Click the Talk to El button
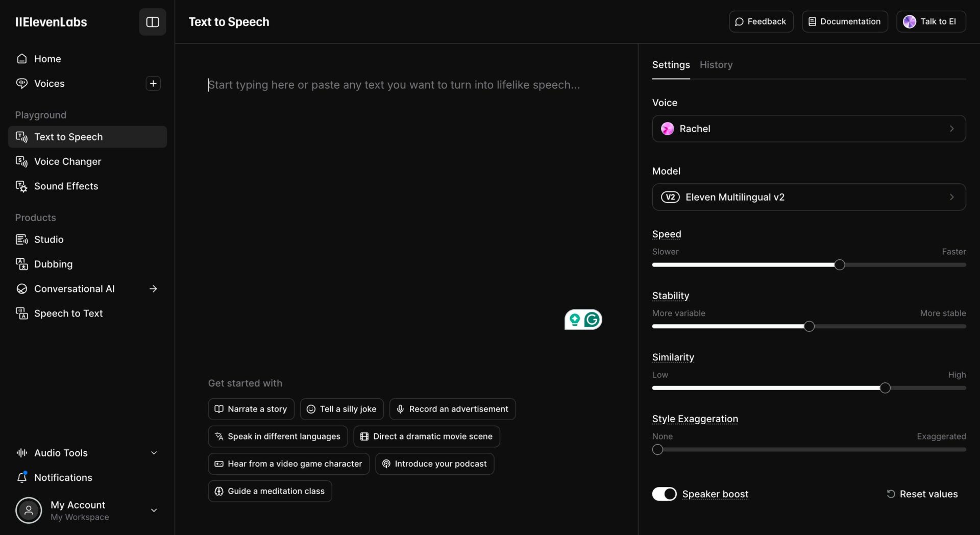Screen dimensions: 980x535 pos(931,21)
